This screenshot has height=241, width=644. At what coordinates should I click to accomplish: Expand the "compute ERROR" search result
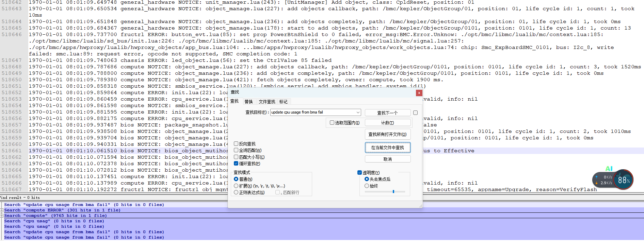[2, 210]
